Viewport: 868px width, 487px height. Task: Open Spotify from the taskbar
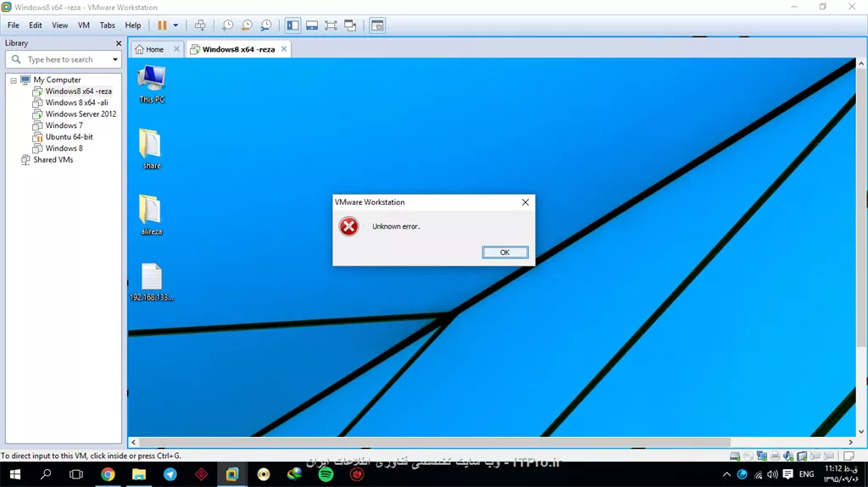tap(326, 474)
